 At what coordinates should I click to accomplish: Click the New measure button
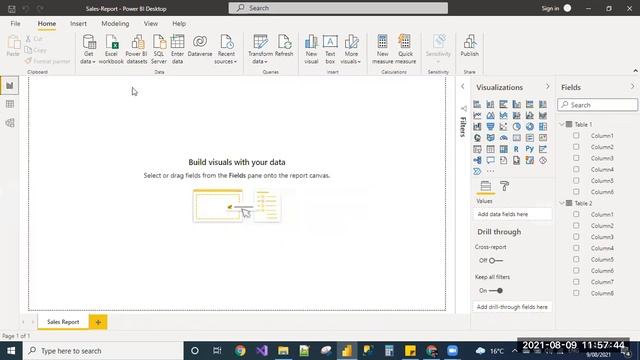pos(382,49)
